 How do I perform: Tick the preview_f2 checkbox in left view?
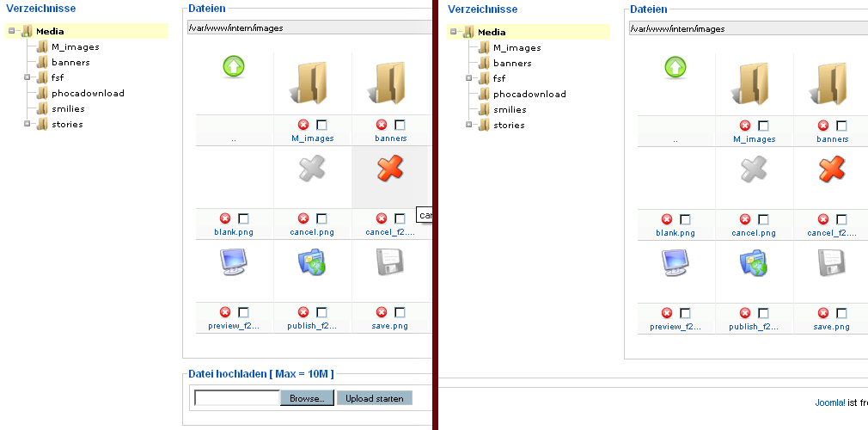243,312
